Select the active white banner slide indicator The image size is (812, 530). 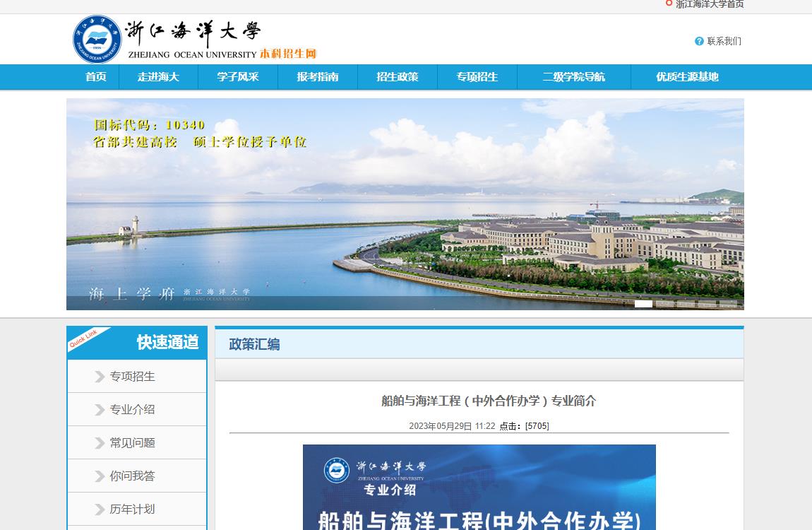(643, 304)
